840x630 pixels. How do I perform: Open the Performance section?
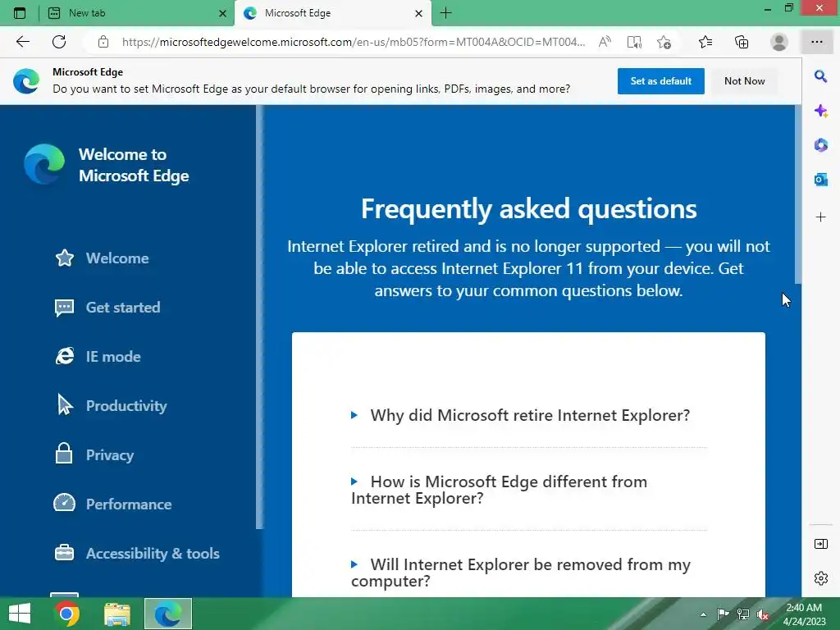pos(112,504)
